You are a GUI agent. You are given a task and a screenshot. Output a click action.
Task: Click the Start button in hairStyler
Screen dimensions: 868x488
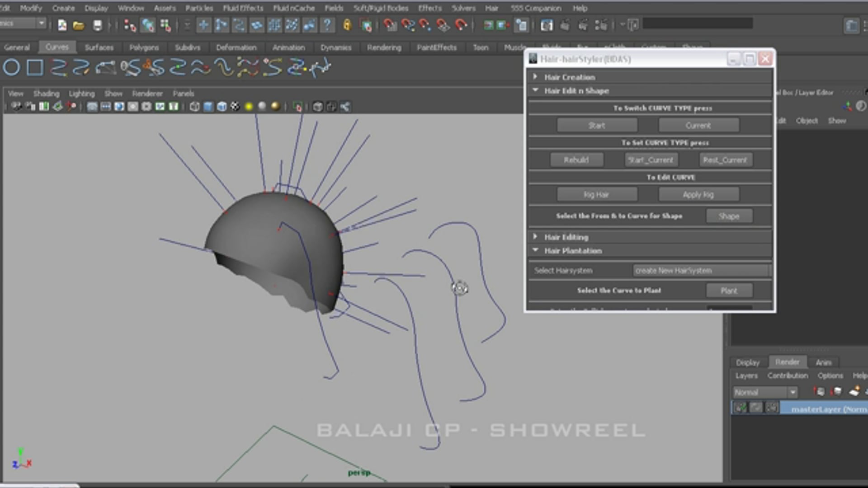click(597, 126)
